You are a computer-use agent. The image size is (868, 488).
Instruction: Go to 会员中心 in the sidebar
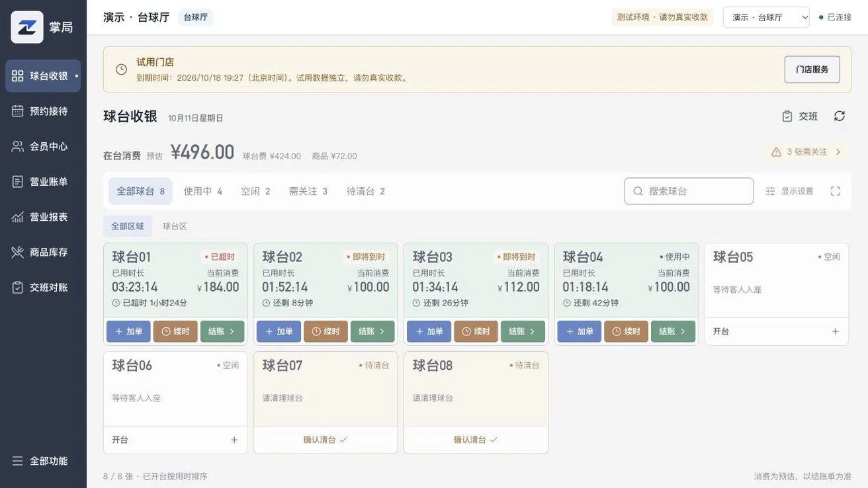(43, 146)
